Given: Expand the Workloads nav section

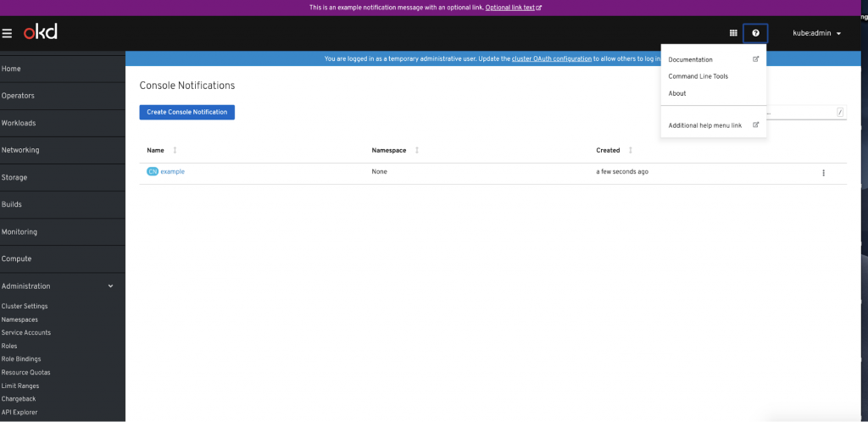Looking at the screenshot, I should click(x=19, y=123).
